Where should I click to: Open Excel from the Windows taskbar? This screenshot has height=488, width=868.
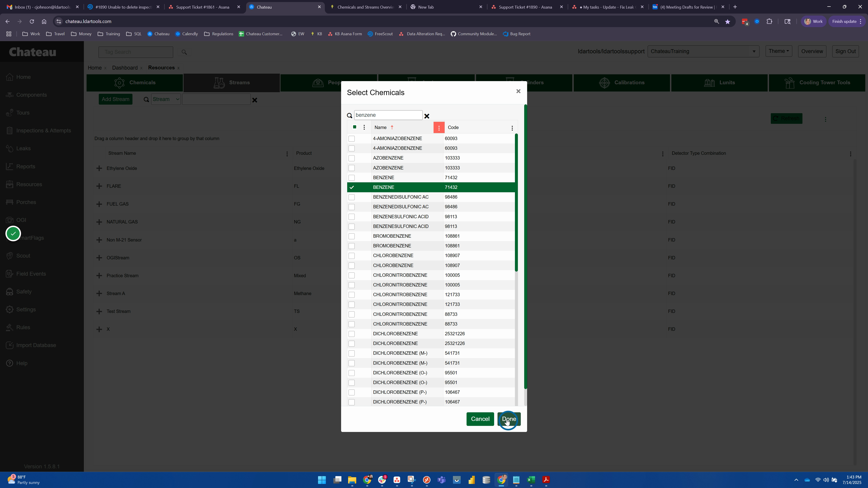point(531,480)
